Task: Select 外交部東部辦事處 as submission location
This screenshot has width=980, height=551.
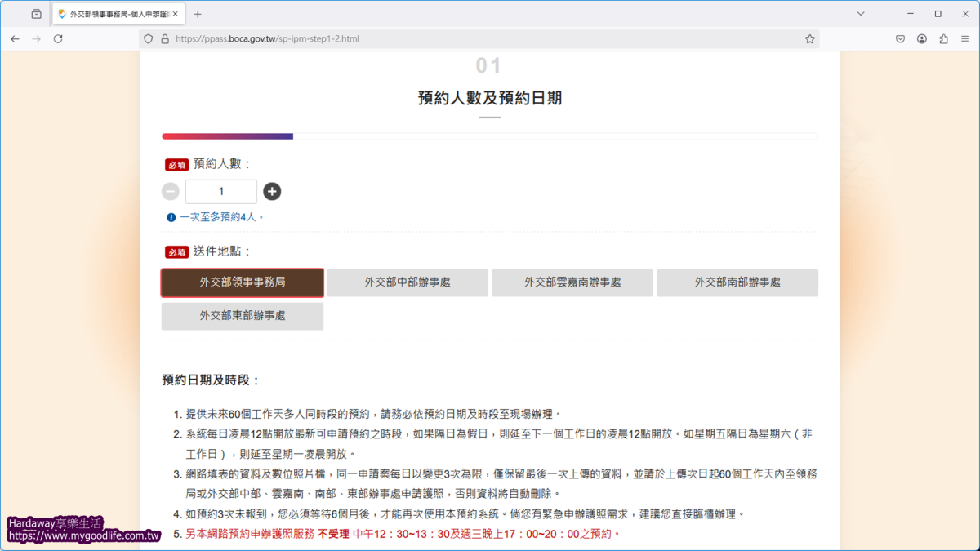Action: click(242, 316)
